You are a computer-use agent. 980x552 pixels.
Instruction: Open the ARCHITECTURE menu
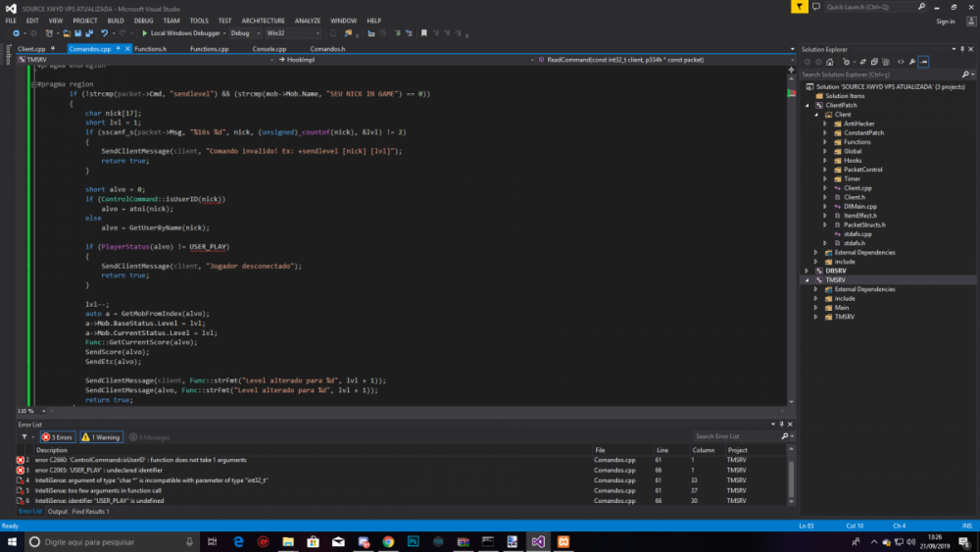pos(263,20)
